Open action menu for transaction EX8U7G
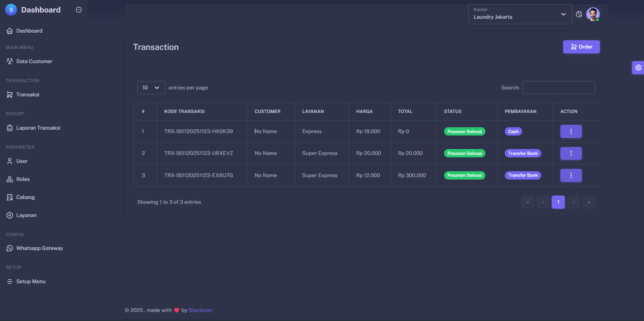This screenshot has height=321, width=644. (x=571, y=175)
